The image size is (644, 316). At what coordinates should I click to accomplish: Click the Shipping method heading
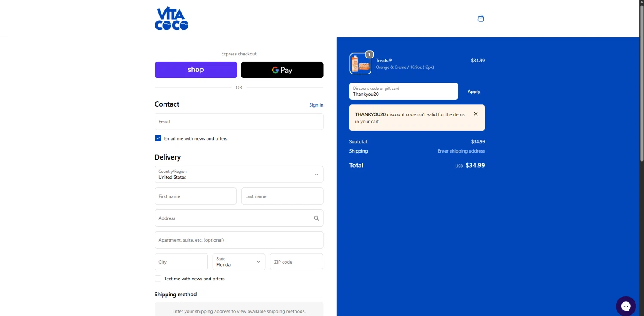point(176,295)
